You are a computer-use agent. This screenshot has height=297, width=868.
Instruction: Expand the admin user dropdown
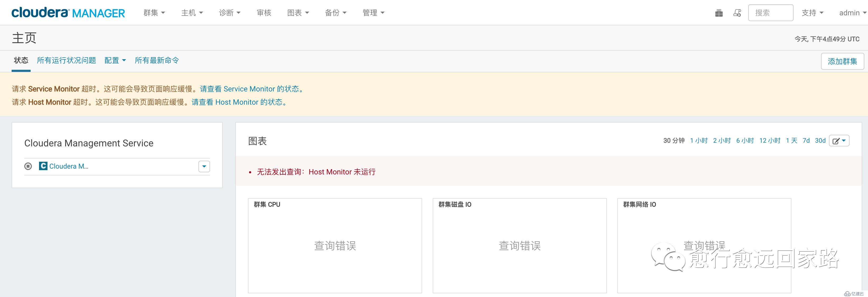[852, 13]
